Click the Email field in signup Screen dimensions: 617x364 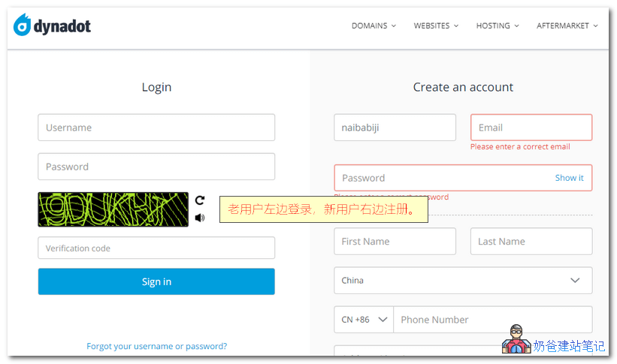(531, 128)
